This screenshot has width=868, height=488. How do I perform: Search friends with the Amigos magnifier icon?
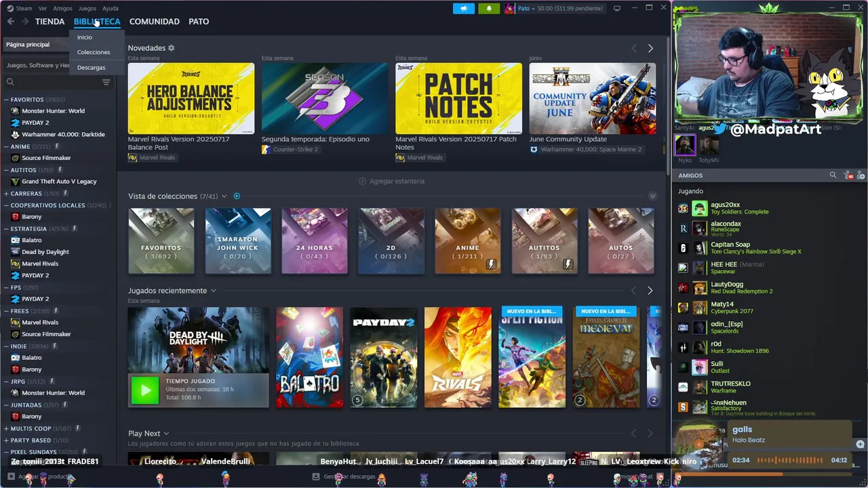pos(833,175)
